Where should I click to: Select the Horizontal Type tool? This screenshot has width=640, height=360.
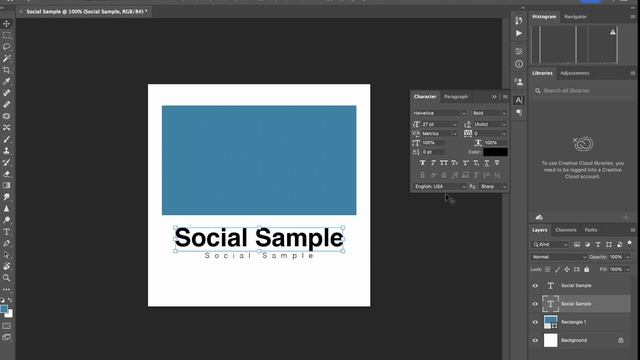point(7,232)
